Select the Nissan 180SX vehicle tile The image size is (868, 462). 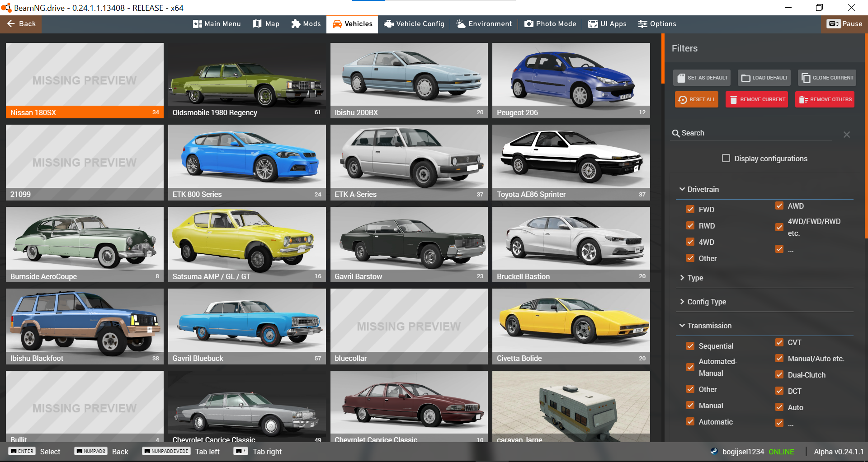pyautogui.click(x=85, y=80)
